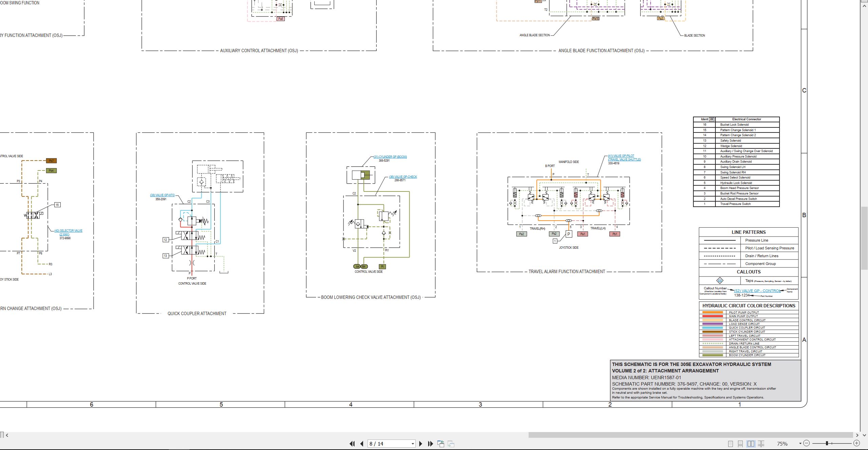Click the Drain / Return Lines label
This screenshot has width=868, height=450.
(x=762, y=256)
